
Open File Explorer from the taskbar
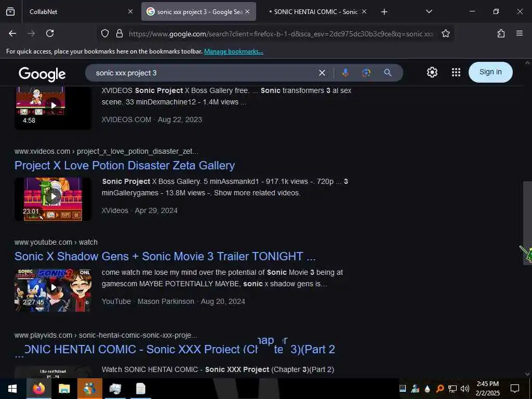64,389
